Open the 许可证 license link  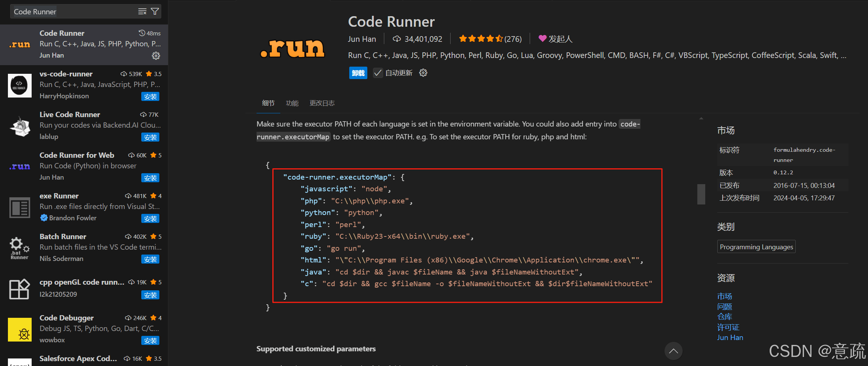tap(728, 327)
